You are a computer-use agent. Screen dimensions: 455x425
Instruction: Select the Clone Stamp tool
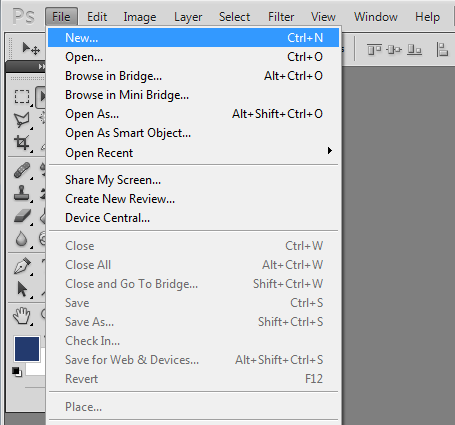click(x=22, y=193)
